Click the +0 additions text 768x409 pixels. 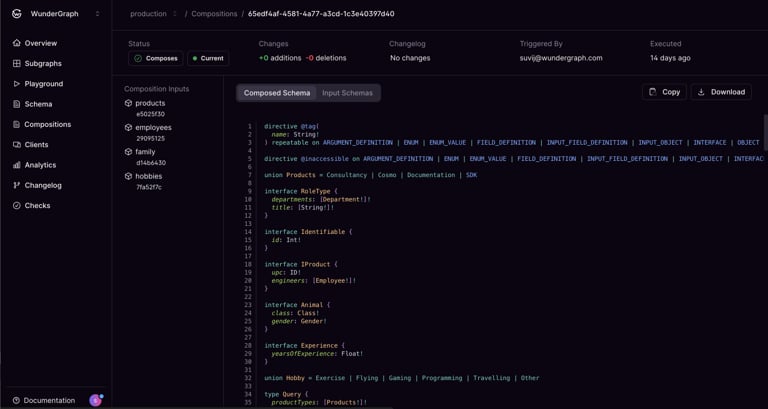[280, 58]
